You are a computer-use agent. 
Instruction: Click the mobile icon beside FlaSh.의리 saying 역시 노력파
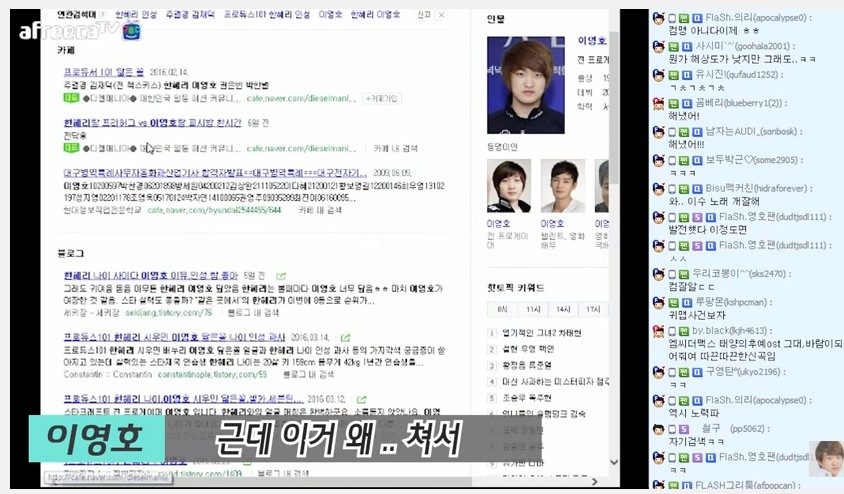point(672,401)
